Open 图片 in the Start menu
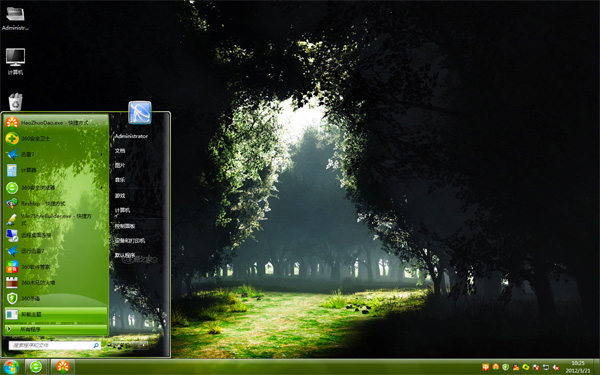Screen dimensions: 600x375 [120, 165]
